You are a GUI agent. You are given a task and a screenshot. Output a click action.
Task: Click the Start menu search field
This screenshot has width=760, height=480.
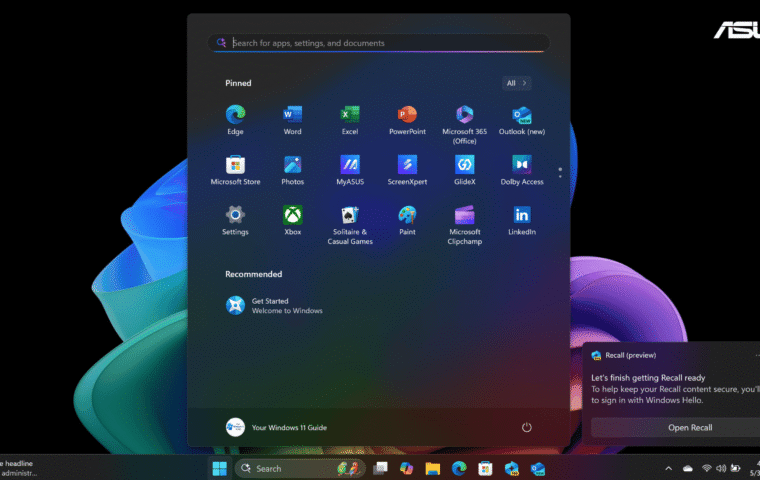[x=379, y=43]
